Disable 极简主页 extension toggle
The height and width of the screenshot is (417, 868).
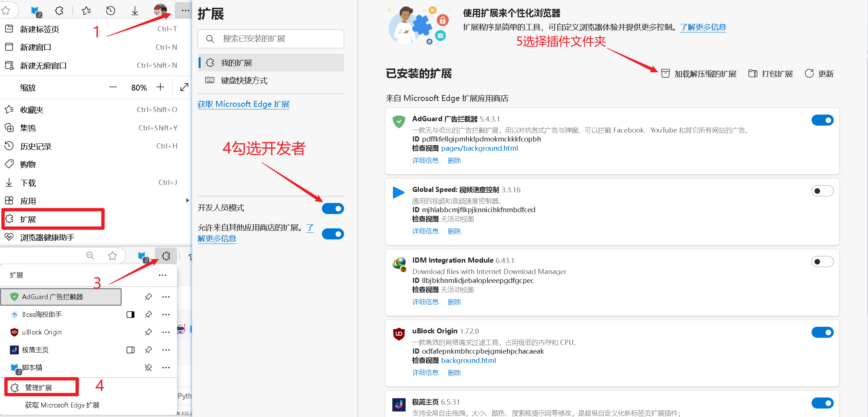822,403
